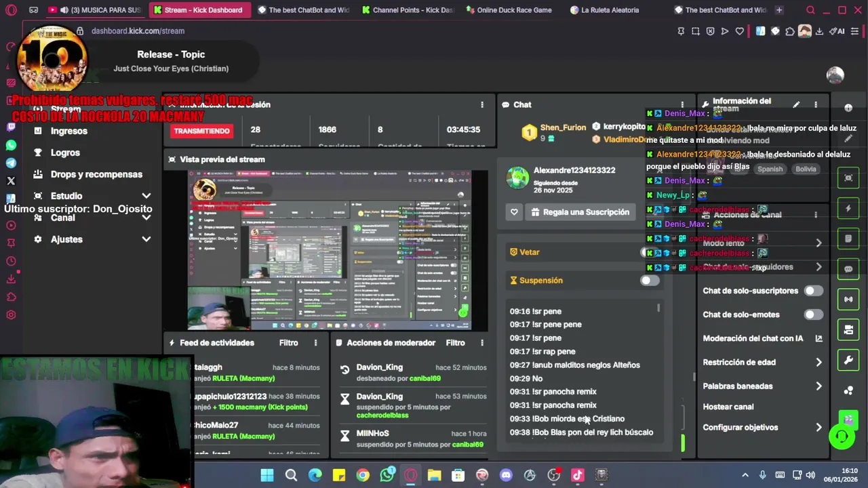
Task: Open Restricción de edad arrow
Action: (818, 362)
